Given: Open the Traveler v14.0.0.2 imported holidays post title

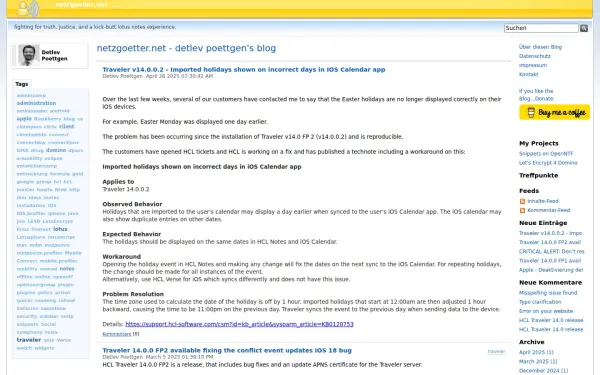Looking at the screenshot, I should coord(244,70).
